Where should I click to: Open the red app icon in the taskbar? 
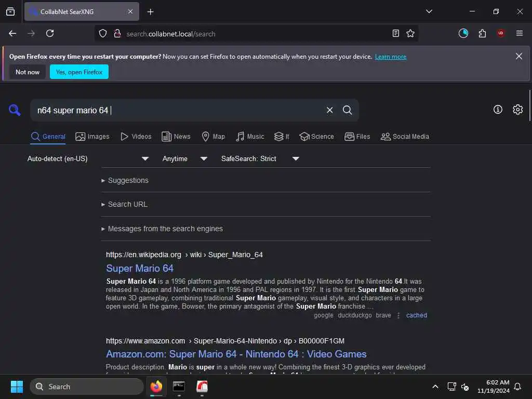(202, 387)
